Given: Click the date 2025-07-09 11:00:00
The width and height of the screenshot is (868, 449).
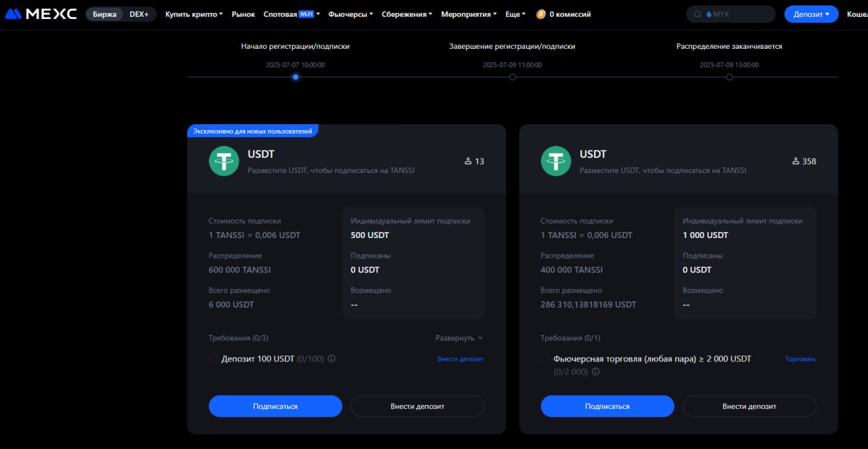Looking at the screenshot, I should (513, 65).
